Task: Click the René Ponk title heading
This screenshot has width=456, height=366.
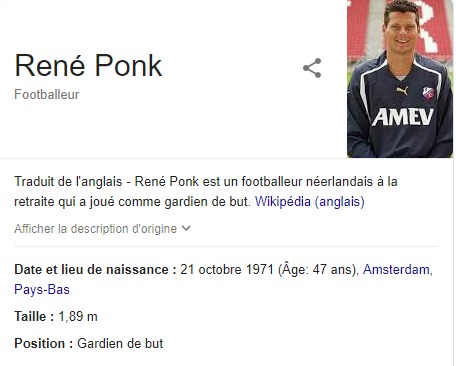Action: tap(88, 65)
